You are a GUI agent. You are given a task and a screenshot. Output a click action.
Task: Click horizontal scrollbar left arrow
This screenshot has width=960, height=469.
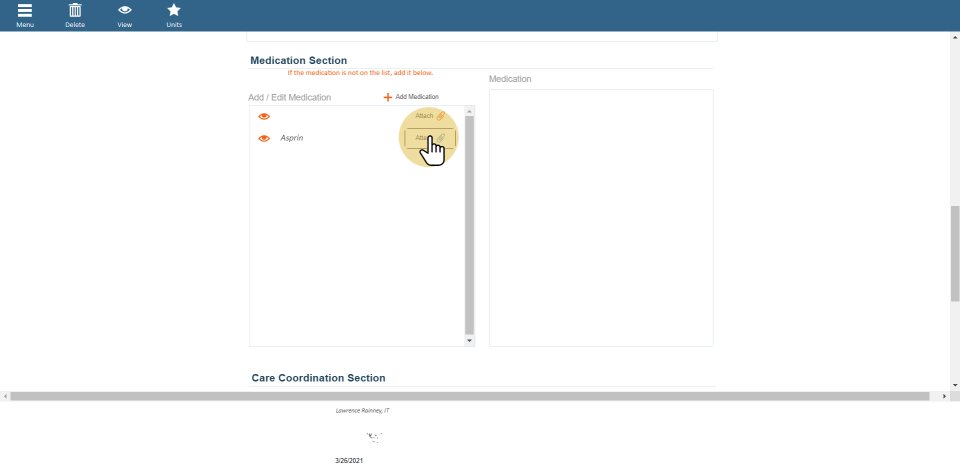pos(5,396)
